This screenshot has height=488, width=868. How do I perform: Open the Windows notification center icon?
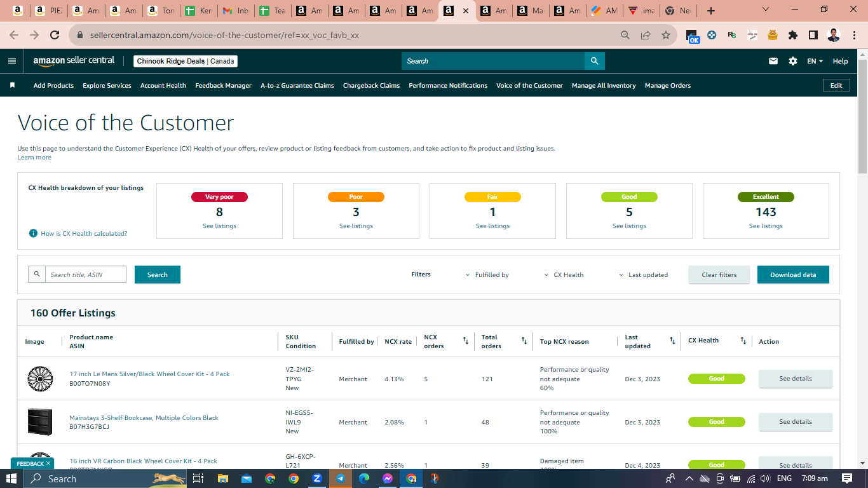[847, 478]
